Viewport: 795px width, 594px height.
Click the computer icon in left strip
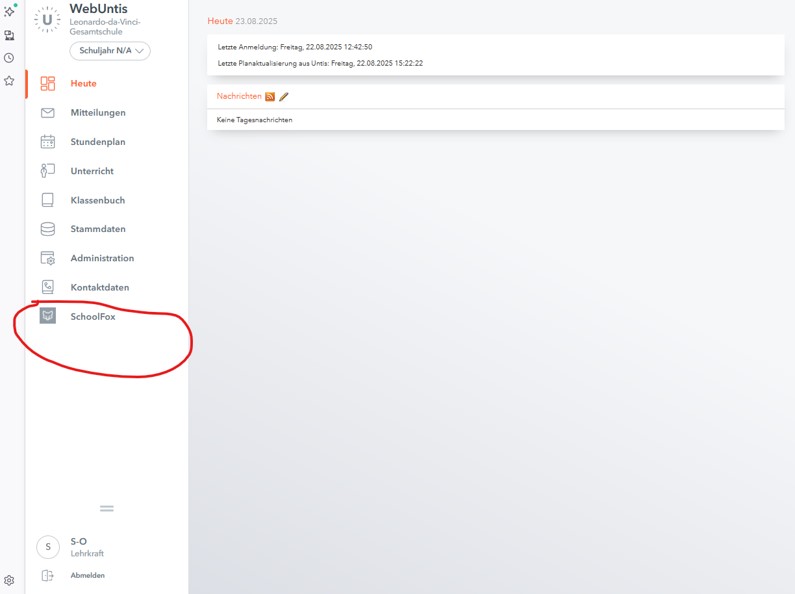(9, 35)
